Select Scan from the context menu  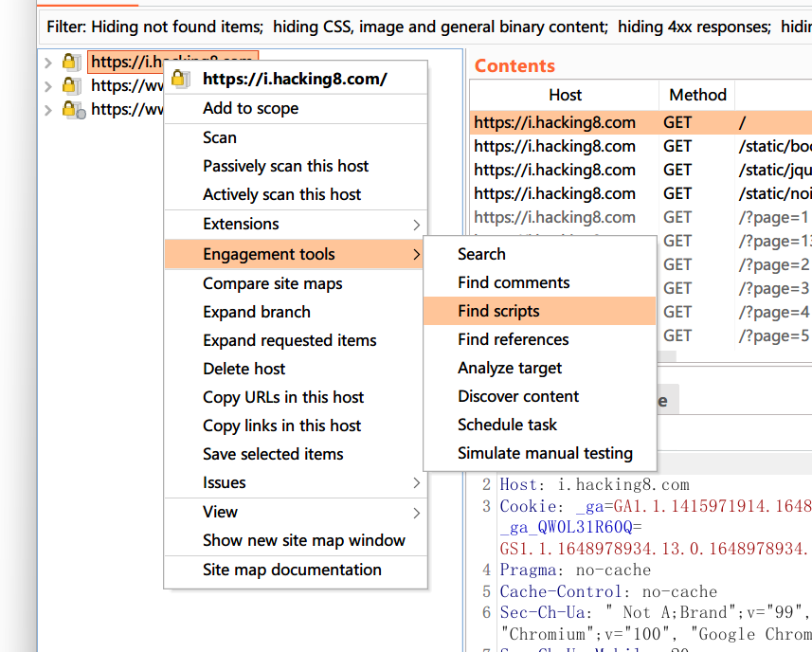pyautogui.click(x=296, y=137)
